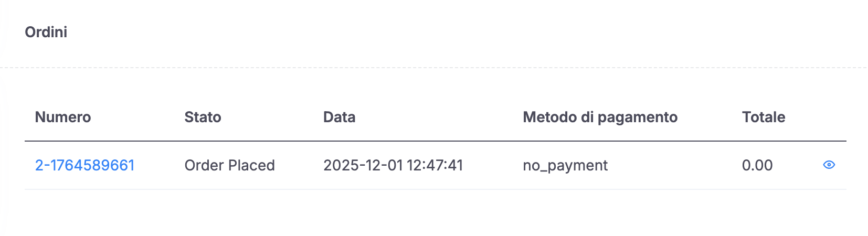Click empty space between 0.00 and eye icon
Viewport: 868px width, 236px height.
click(798, 165)
